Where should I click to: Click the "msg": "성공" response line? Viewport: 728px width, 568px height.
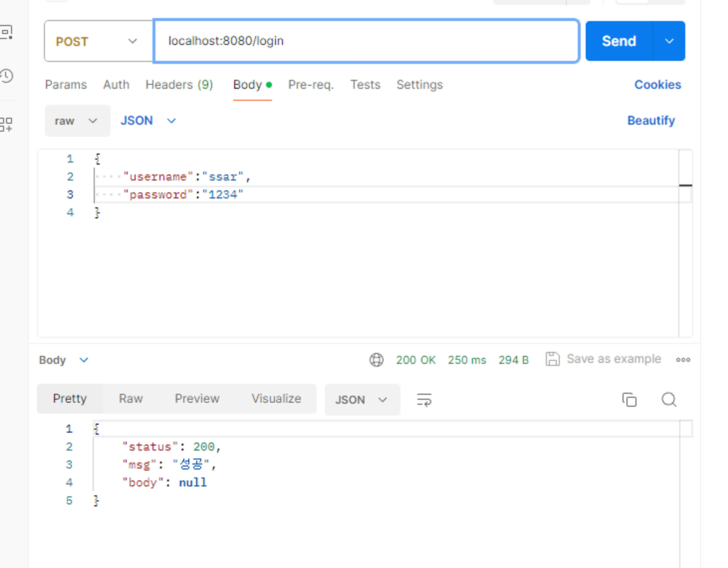tap(169, 465)
